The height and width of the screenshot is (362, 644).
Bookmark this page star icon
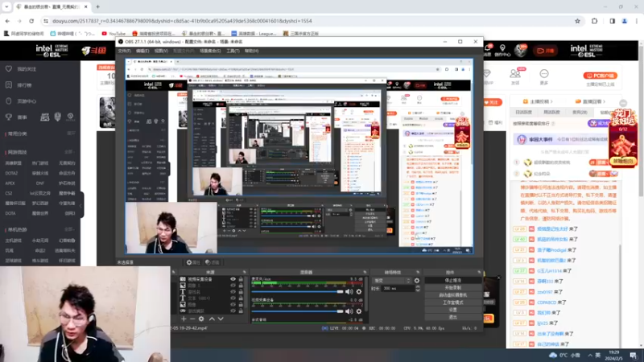(577, 21)
